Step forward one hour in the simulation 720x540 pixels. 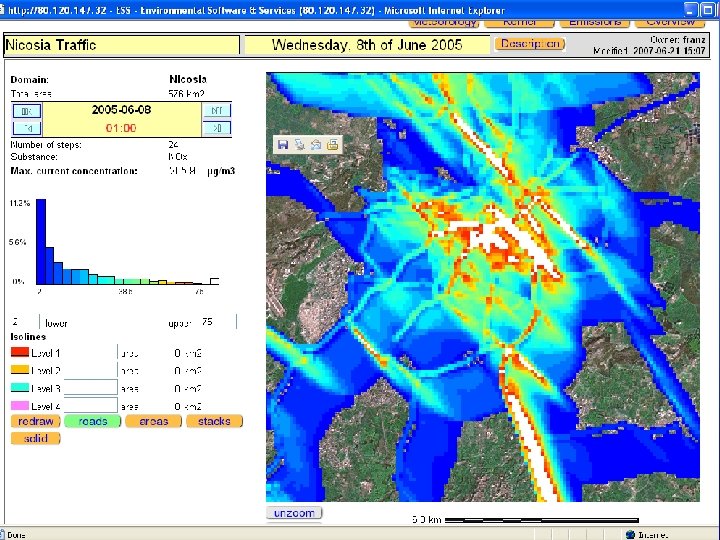(217, 128)
